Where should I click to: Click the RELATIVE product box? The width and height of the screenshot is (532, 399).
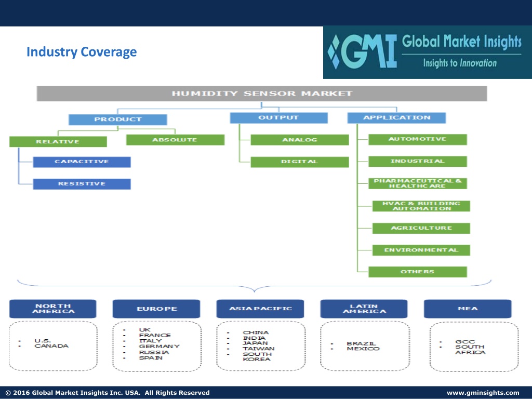[58, 141]
